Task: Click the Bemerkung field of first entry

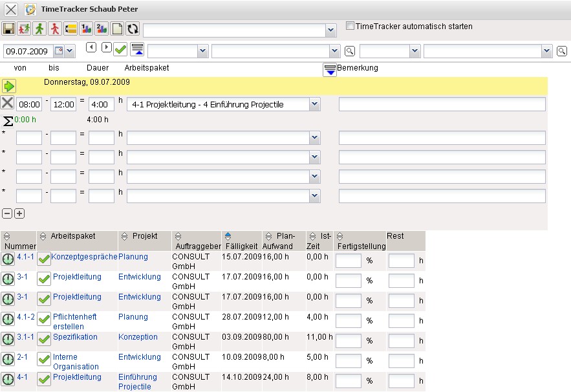Action: click(442, 104)
